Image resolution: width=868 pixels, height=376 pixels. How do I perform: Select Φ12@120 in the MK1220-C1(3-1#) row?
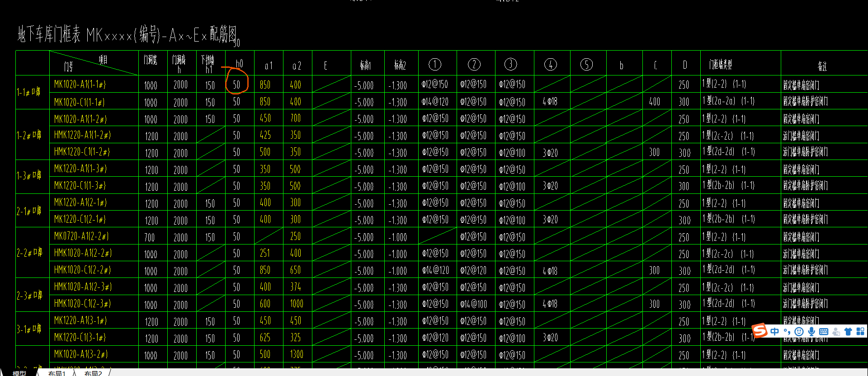[x=435, y=338]
